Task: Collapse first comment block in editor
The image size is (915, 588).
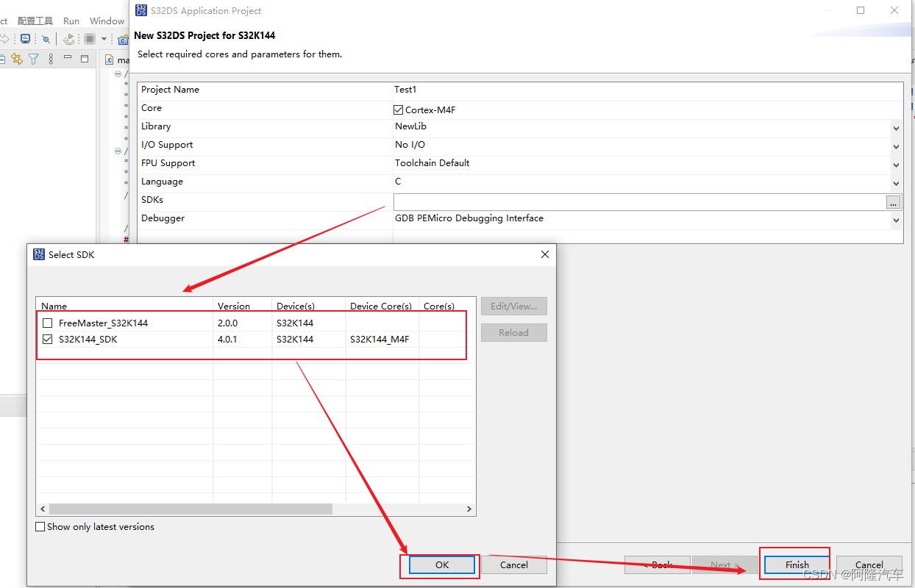Action: click(118, 73)
